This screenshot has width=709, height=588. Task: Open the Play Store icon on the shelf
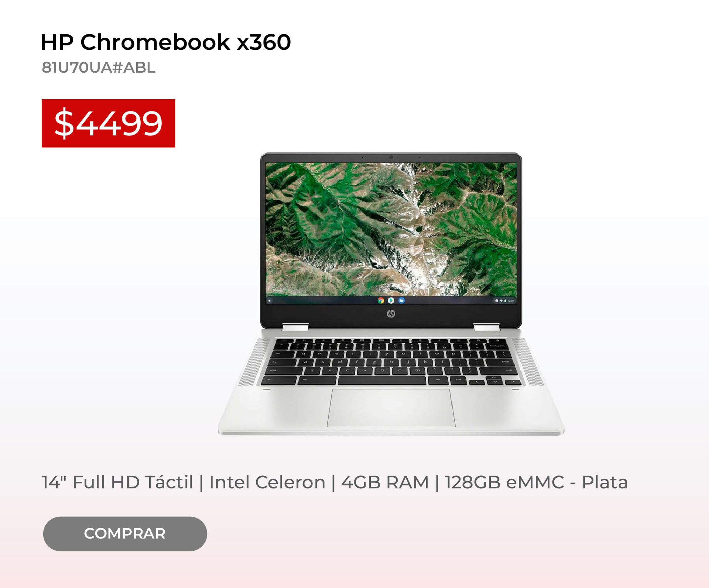point(391,300)
